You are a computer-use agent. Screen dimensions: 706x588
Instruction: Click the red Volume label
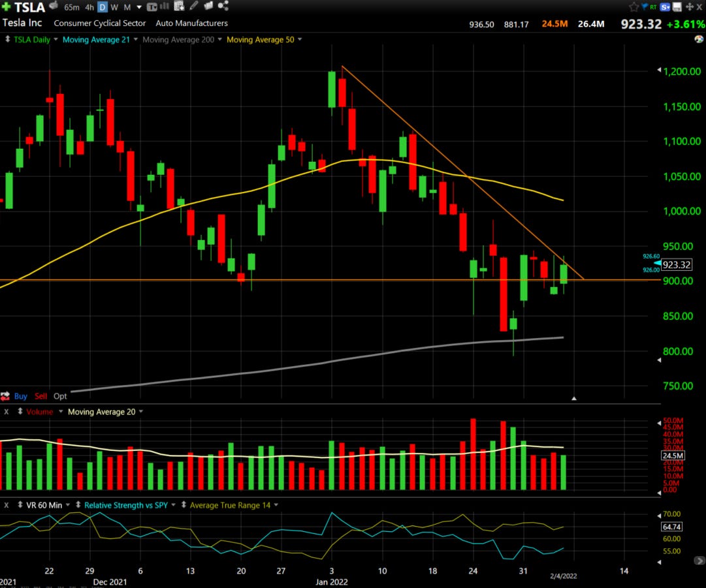tap(40, 412)
